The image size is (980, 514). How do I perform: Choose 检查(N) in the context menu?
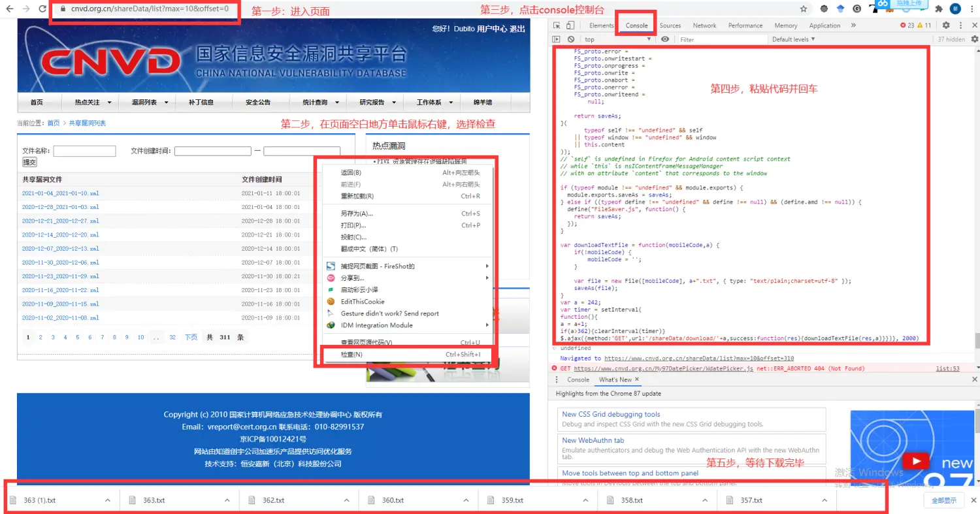point(410,354)
